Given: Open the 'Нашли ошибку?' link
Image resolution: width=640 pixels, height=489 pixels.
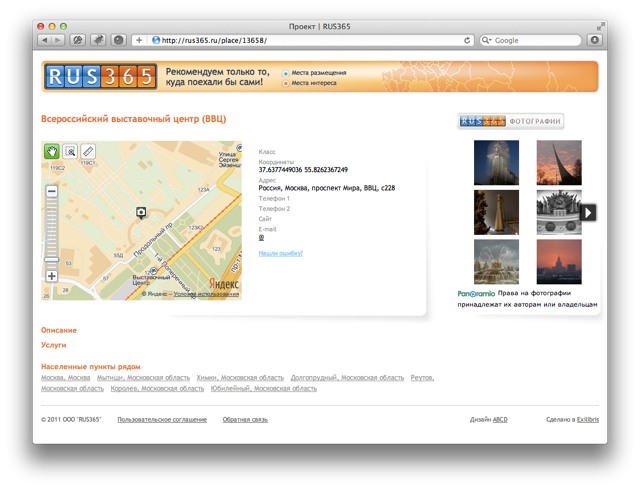Looking at the screenshot, I should tap(281, 253).
